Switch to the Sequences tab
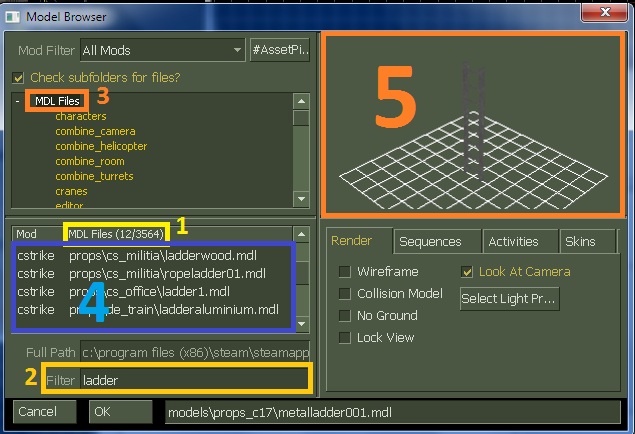635x434 pixels. [x=430, y=241]
